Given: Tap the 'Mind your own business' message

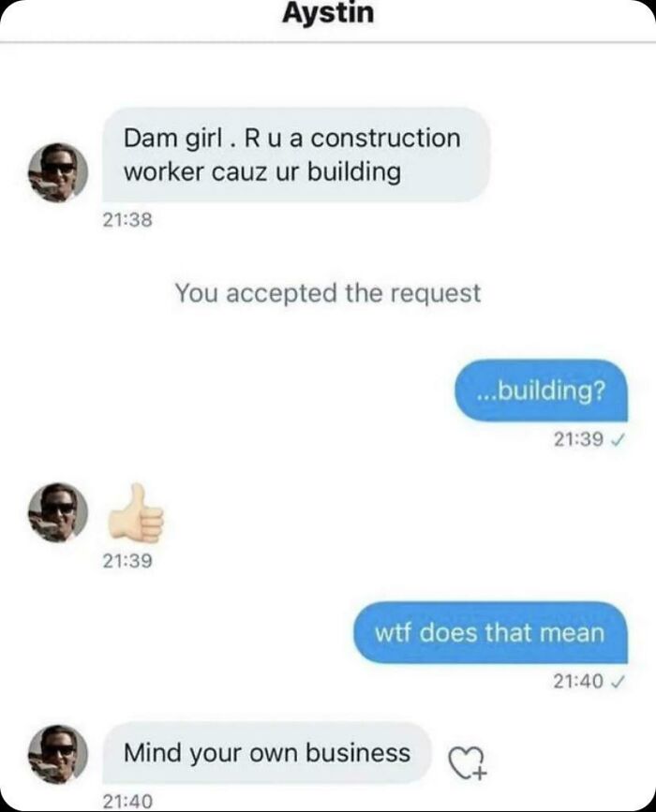Looking at the screenshot, I should click(267, 752).
